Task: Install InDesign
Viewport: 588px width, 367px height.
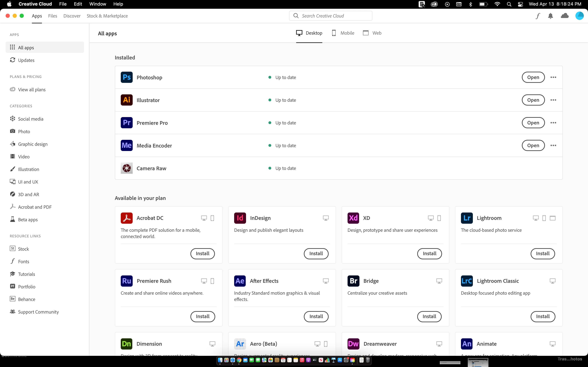Action: tap(316, 254)
